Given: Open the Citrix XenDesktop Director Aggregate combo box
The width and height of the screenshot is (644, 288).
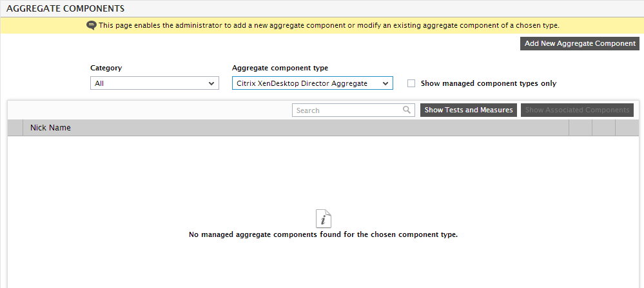Looking at the screenshot, I should click(312, 83).
